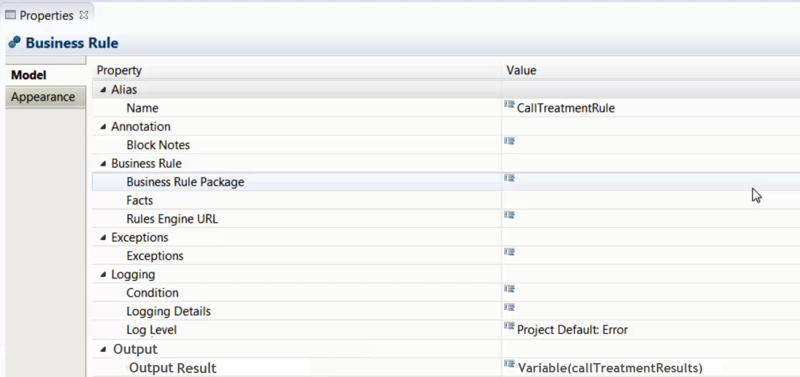Image resolution: width=800 pixels, height=377 pixels.
Task: Click the Rules Engine URL value icon
Action: [509, 215]
